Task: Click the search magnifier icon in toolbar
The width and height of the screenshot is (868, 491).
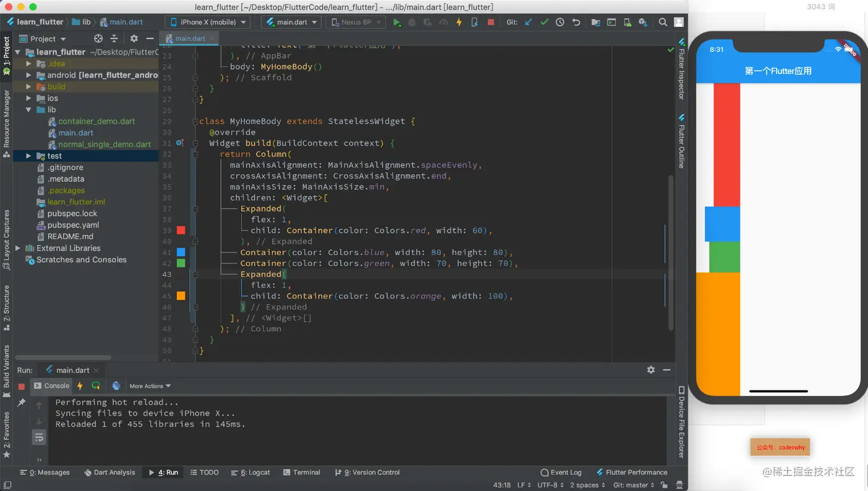Action: point(662,22)
